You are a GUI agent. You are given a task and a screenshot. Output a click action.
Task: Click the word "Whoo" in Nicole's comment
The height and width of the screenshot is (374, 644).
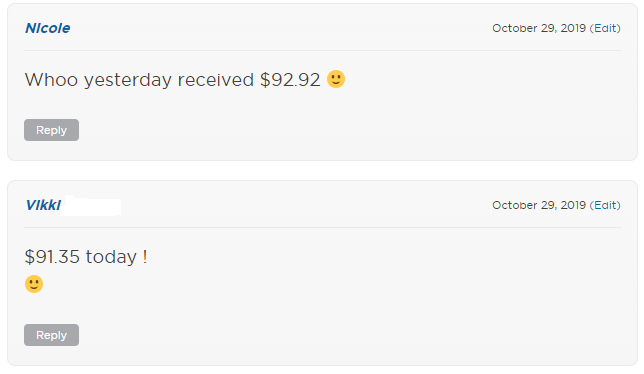(51, 80)
